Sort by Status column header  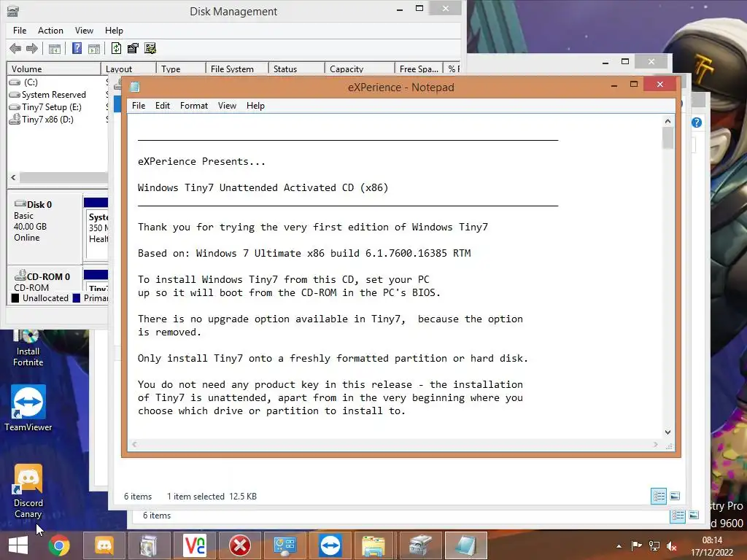coord(296,69)
